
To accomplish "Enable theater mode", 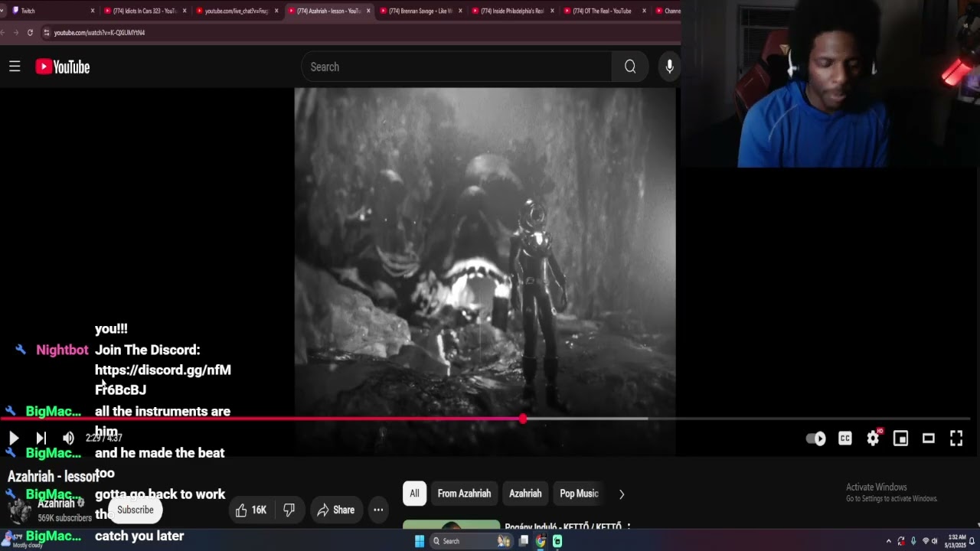I will 928,439.
